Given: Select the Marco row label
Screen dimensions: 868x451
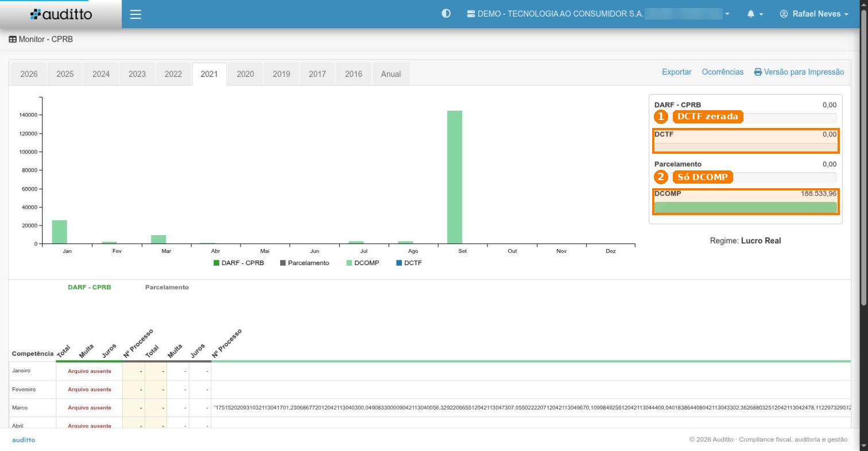Looking at the screenshot, I should pos(20,408).
